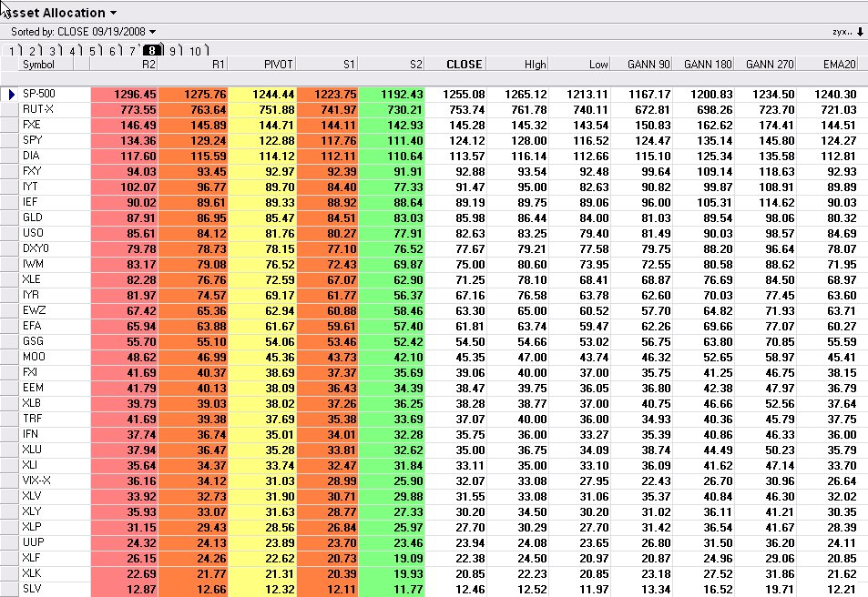Switch to page tab 1
The image size is (868, 597).
pos(12,51)
